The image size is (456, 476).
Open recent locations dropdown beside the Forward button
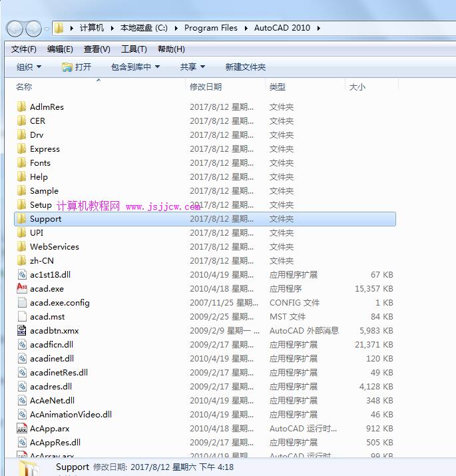tap(47, 29)
